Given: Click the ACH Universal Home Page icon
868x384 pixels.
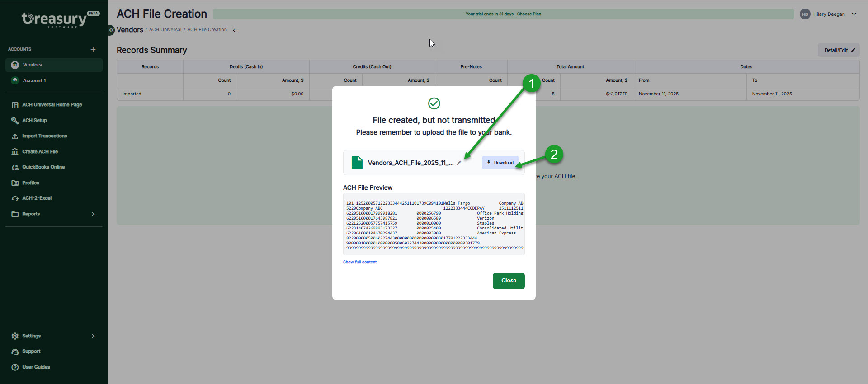Looking at the screenshot, I should pyautogui.click(x=15, y=105).
